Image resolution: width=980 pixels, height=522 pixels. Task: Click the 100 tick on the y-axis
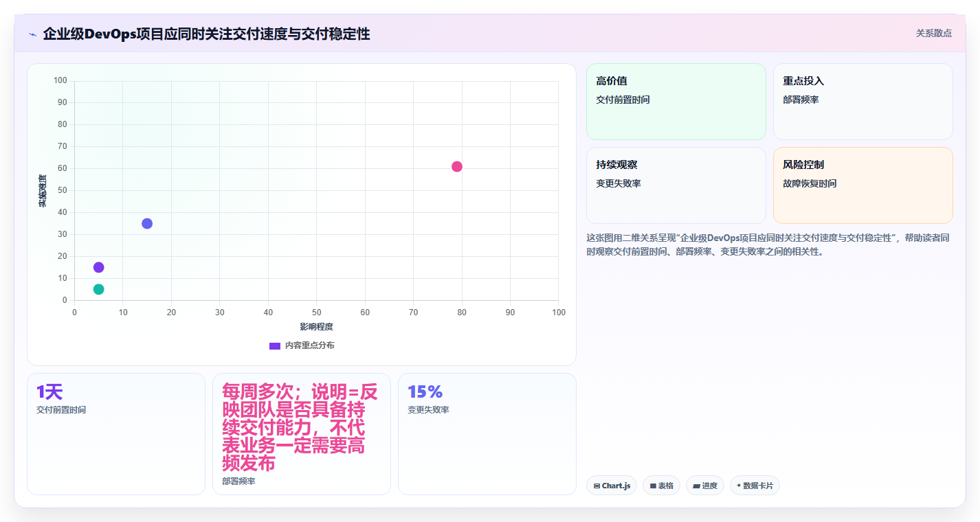tap(60, 81)
